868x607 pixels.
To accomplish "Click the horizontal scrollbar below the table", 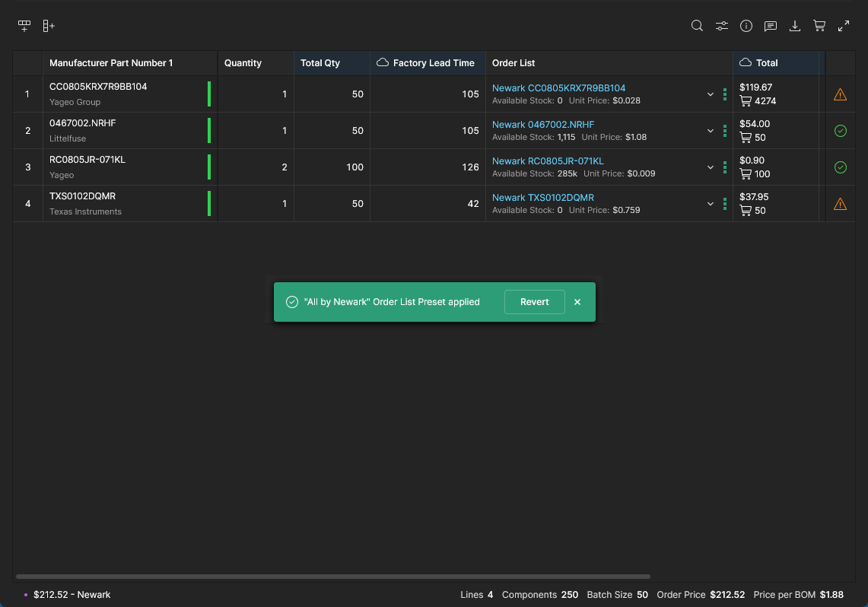I will pos(333,577).
